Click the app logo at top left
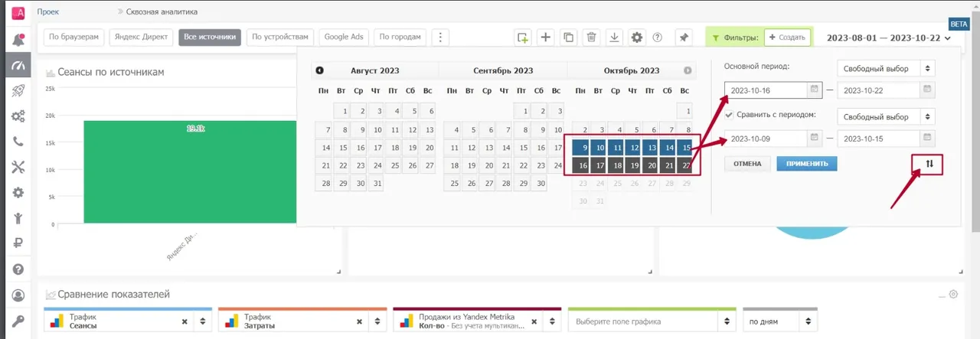Image resolution: width=980 pixels, height=339 pixels. [17, 12]
